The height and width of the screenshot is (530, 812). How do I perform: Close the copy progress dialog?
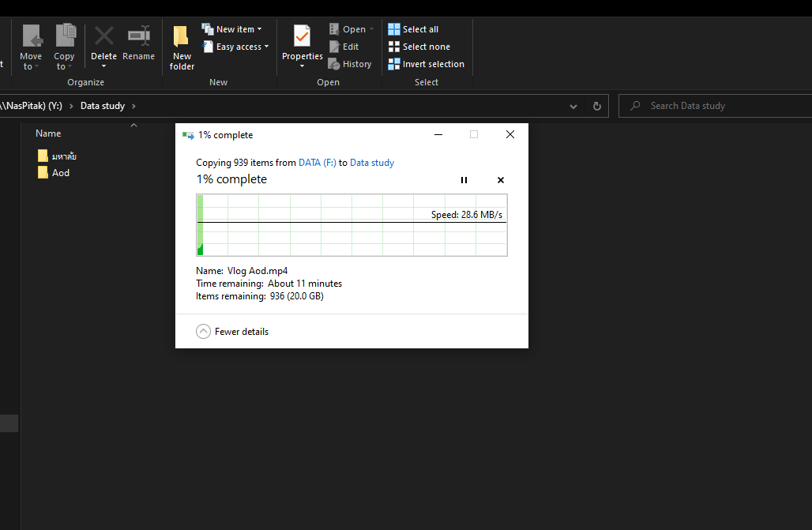click(510, 135)
